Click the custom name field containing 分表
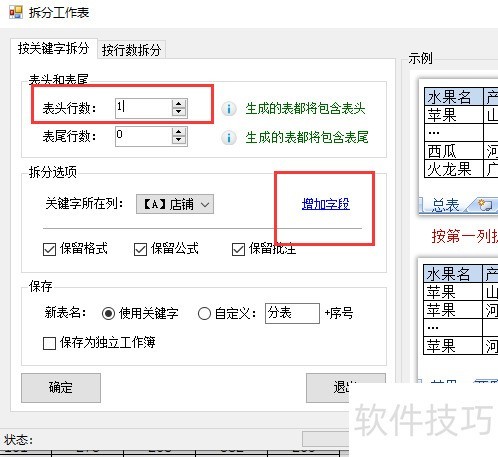Screen dimensions: 498x457 (292, 313)
